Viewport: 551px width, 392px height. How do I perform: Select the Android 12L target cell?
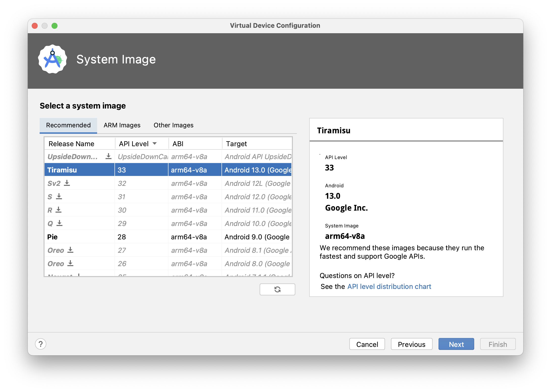coord(257,183)
